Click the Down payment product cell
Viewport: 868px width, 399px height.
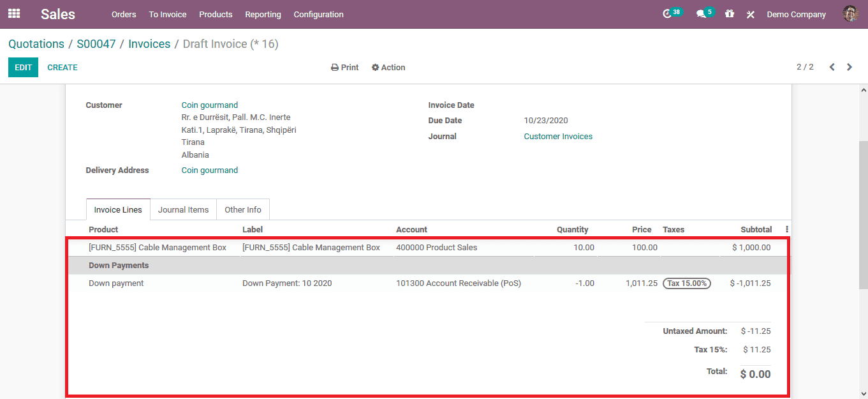116,283
